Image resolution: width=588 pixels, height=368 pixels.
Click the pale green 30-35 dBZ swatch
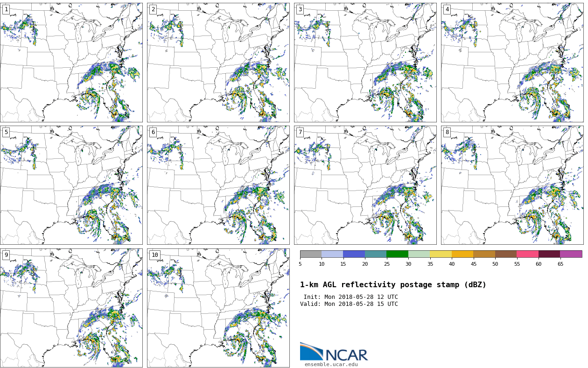coord(419,254)
